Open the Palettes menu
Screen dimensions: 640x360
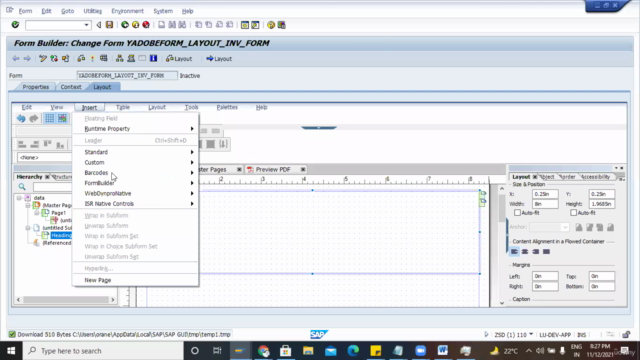coord(227,107)
